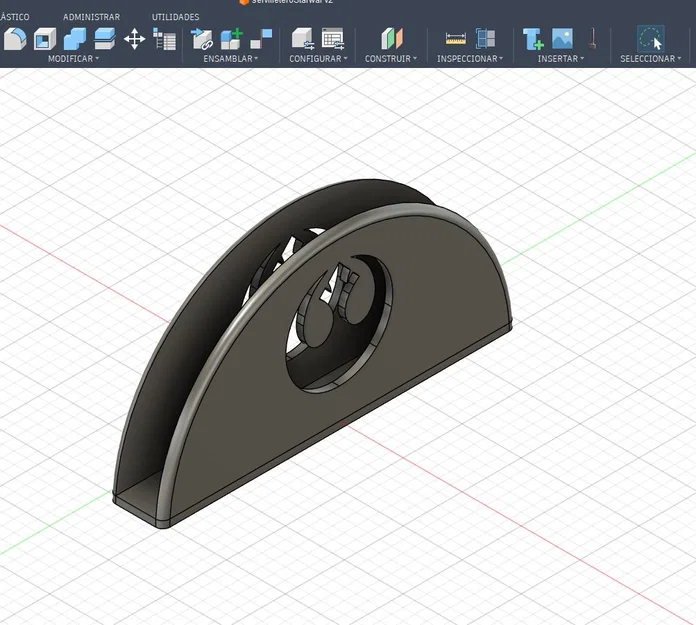Image resolution: width=696 pixels, height=625 pixels.
Task: Open the Configuration table icon
Action: click(333, 39)
